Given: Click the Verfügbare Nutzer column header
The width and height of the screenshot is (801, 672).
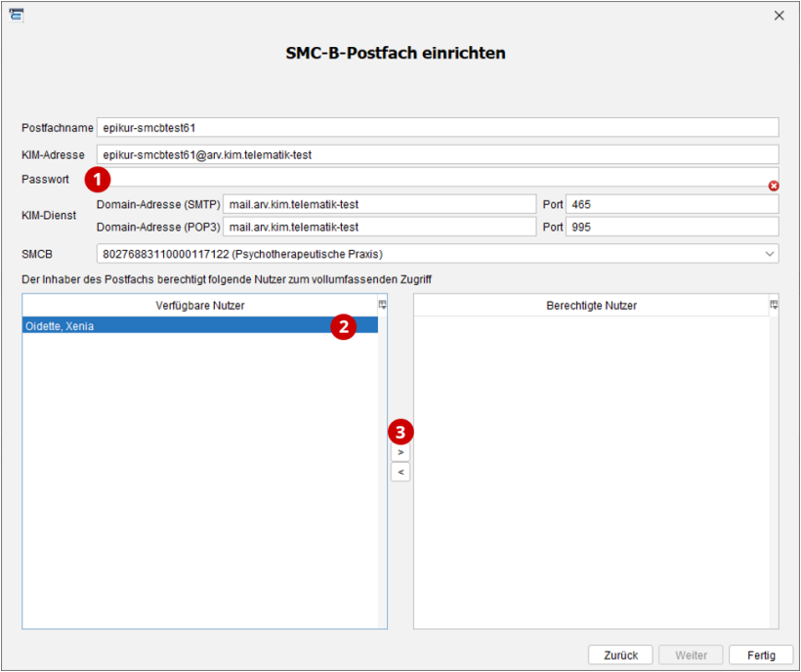Looking at the screenshot, I should (200, 306).
